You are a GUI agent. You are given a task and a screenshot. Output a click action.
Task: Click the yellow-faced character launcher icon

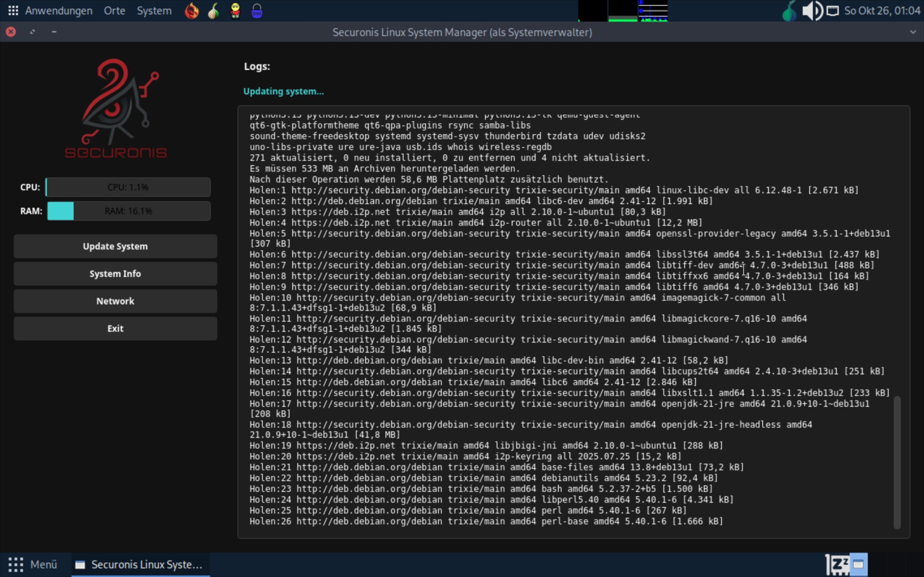tap(235, 11)
